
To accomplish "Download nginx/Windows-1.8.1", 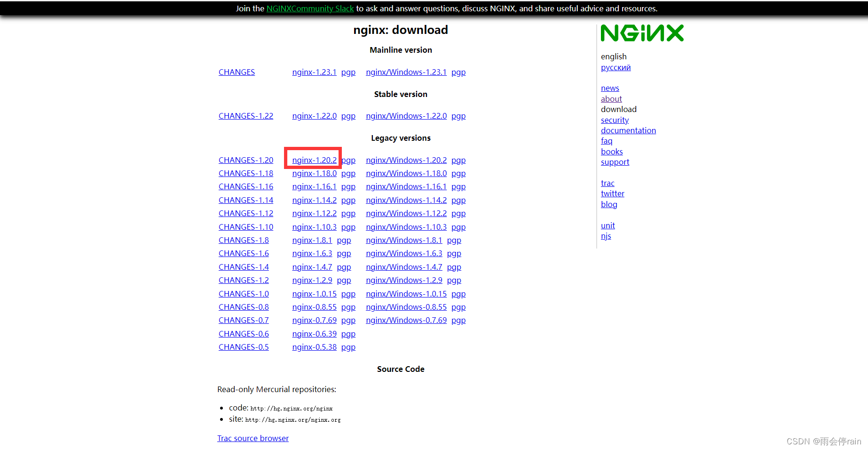I will pos(404,240).
